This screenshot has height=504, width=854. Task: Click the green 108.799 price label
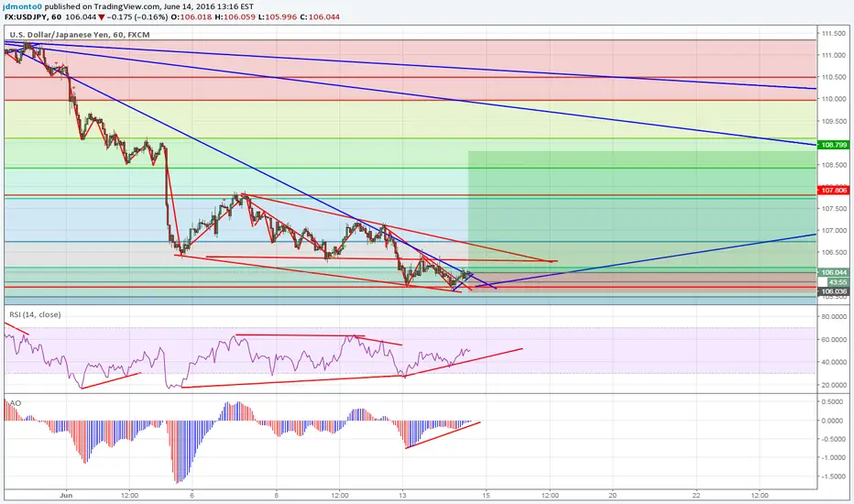834,145
